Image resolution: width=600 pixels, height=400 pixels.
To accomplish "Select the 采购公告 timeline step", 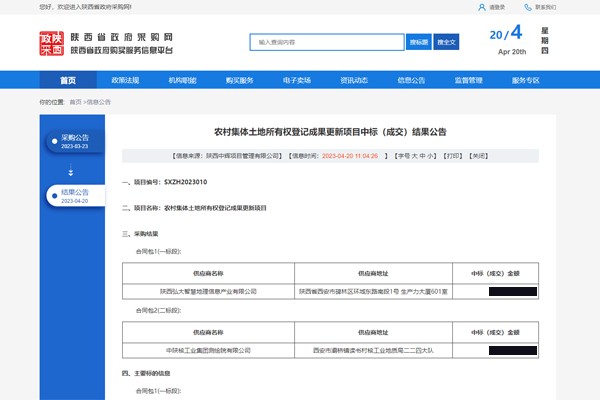I will (x=74, y=141).
